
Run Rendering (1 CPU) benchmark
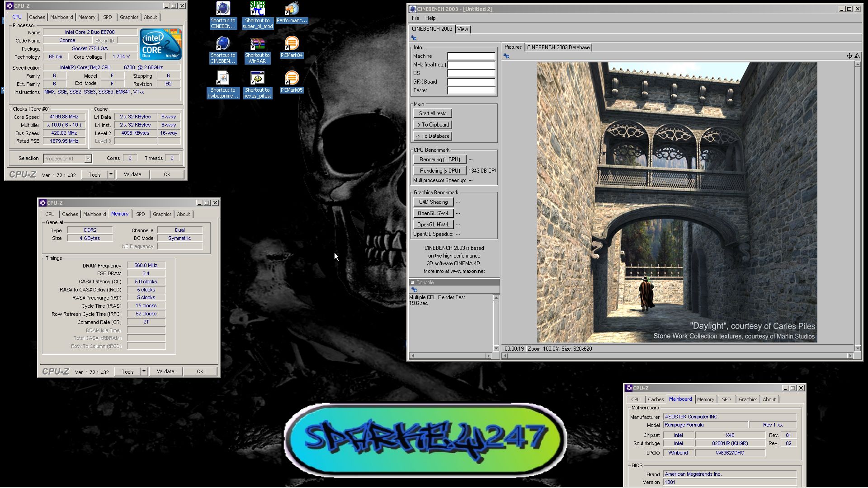439,160
